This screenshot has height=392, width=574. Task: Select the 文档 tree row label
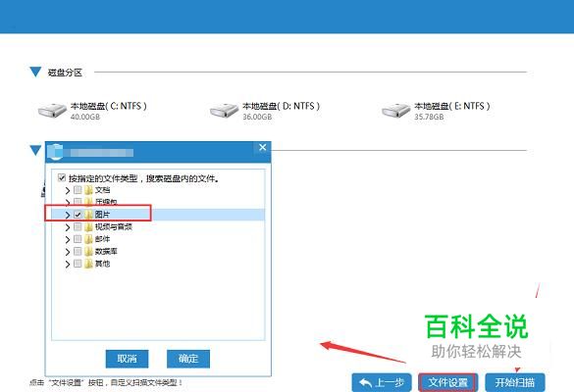[x=102, y=190]
